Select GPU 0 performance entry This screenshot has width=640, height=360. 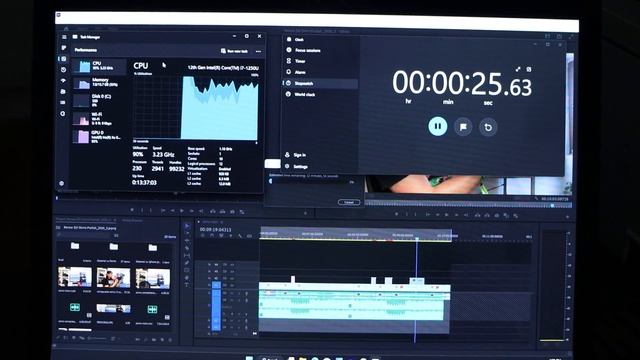99,136
